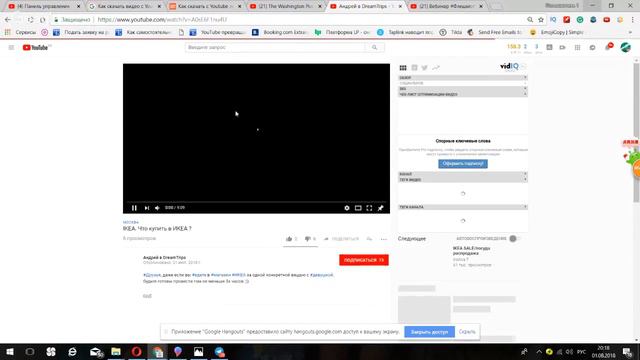
Task: Enter fullscreen video mode
Action: pyautogui.click(x=369, y=208)
